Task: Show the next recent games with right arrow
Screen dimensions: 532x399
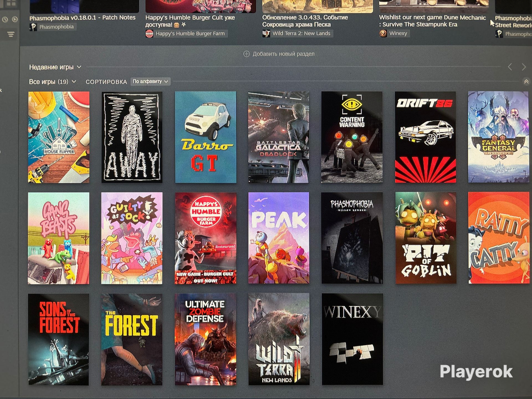Action: point(524,67)
